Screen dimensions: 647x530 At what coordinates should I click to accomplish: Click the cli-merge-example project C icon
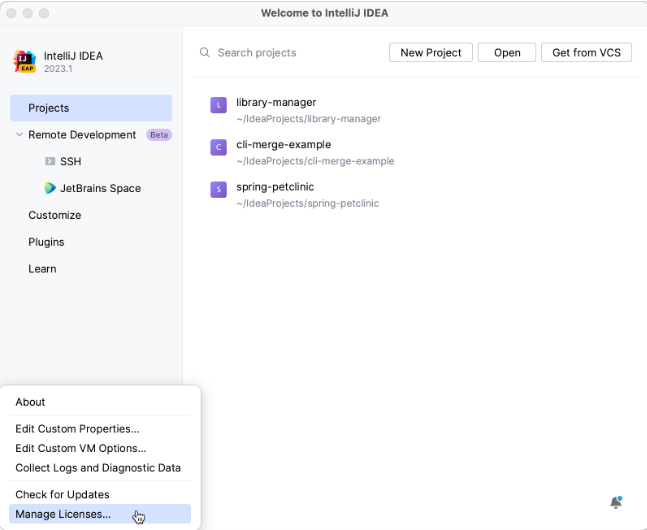point(218,147)
